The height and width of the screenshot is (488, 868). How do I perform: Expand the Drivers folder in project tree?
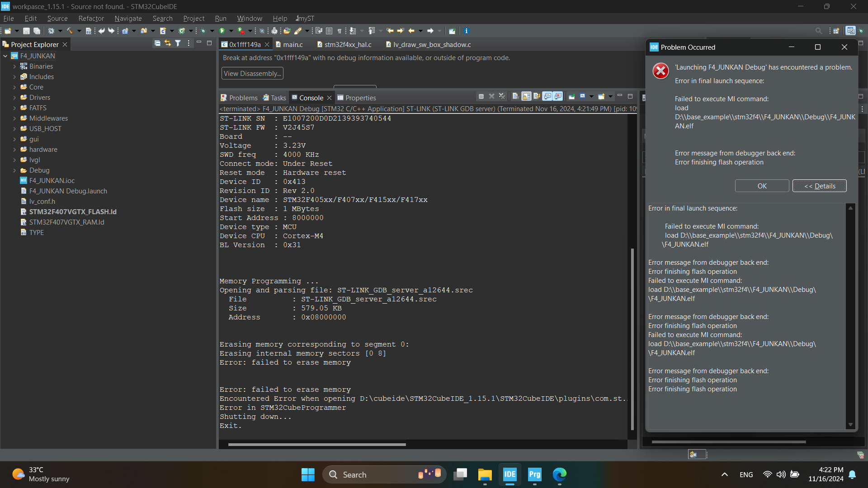14,98
